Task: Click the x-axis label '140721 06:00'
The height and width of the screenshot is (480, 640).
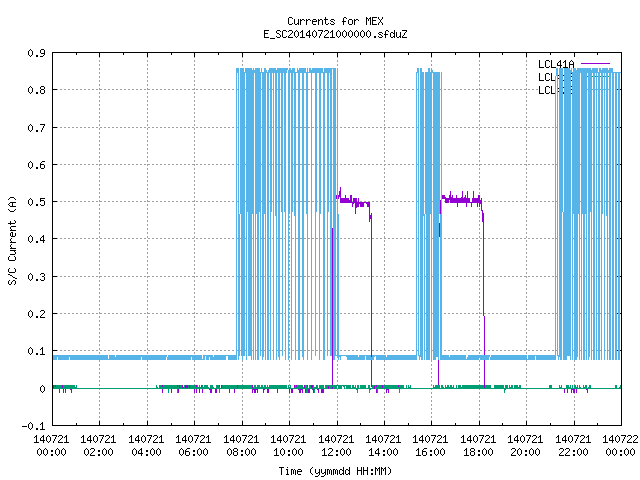Action: (193, 446)
